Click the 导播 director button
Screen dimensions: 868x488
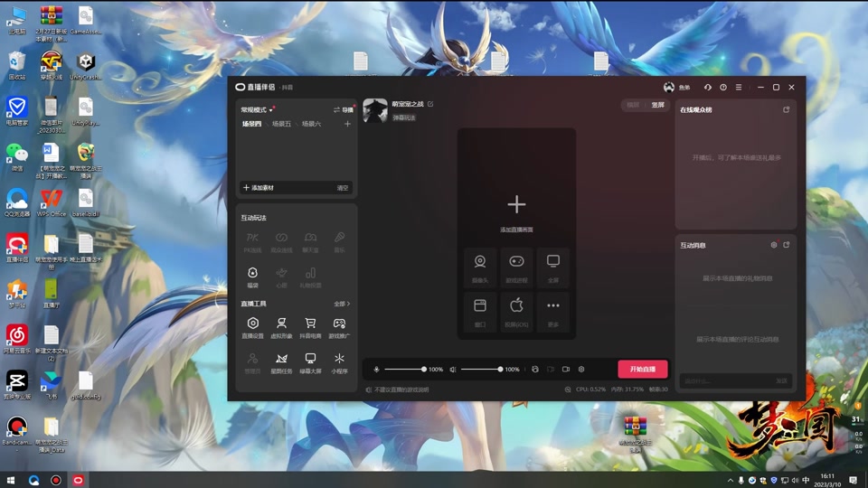344,109
